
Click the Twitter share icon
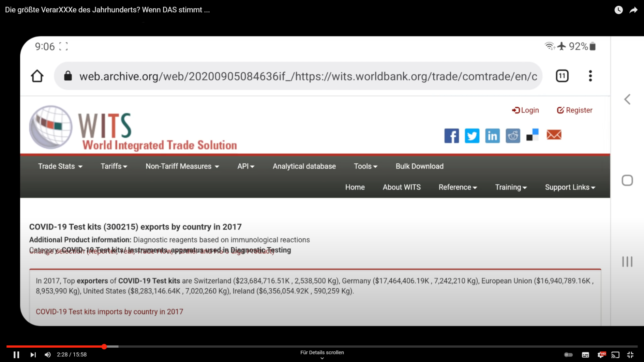point(472,136)
